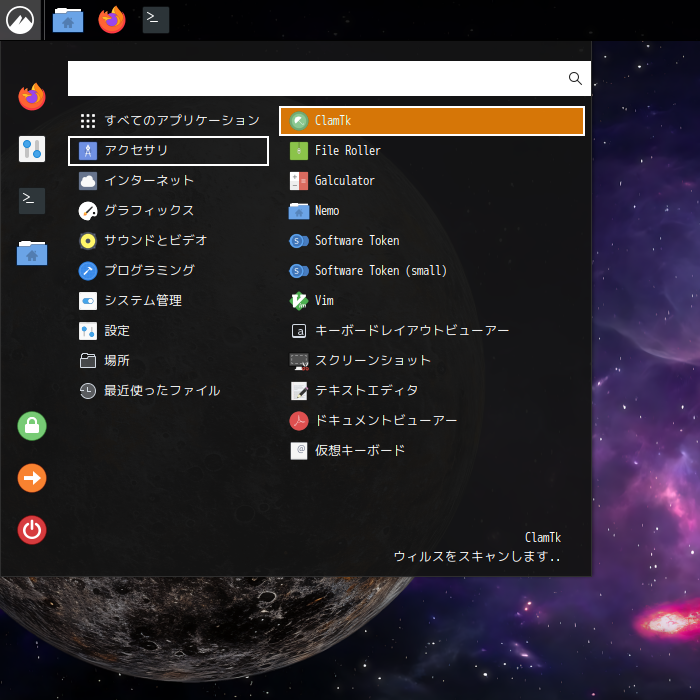Open the terminal from the top panel
The width and height of the screenshot is (700, 700).
tap(155, 20)
